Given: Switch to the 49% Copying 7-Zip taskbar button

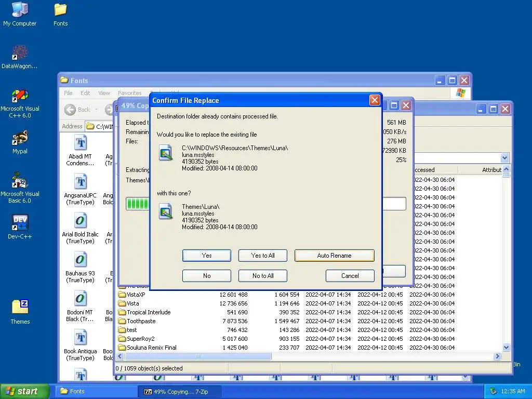Looking at the screenshot, I should pyautogui.click(x=180, y=391).
